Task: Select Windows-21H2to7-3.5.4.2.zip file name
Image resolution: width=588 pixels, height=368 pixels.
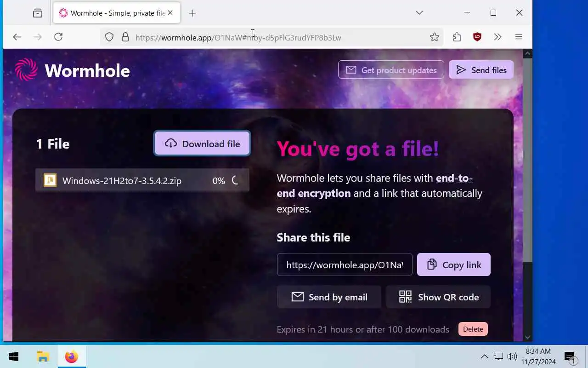Action: tap(122, 181)
